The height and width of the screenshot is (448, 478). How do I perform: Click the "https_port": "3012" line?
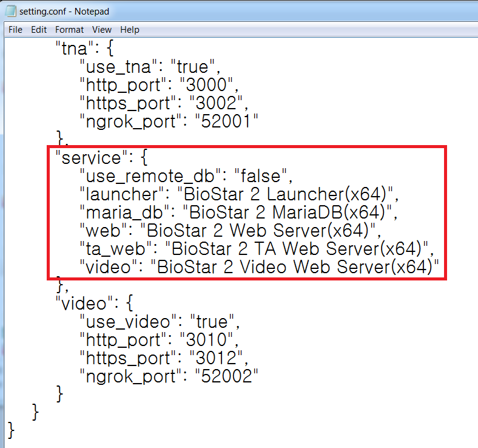coord(164,358)
